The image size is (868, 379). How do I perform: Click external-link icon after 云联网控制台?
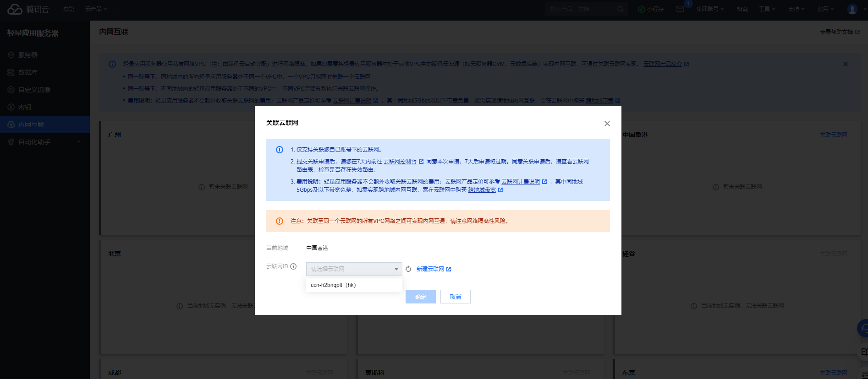[421, 162]
